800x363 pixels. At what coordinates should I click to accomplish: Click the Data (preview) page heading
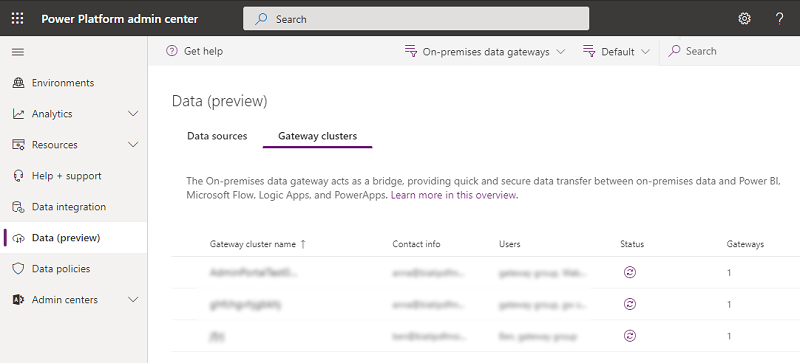[x=219, y=101]
